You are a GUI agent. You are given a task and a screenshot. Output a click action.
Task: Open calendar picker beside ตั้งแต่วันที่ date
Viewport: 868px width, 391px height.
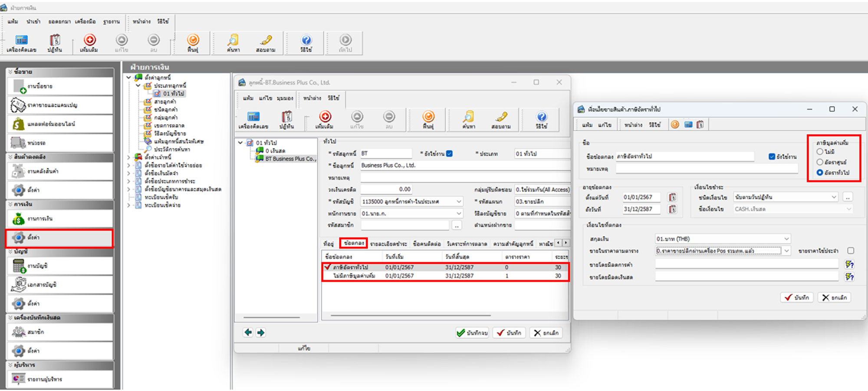pyautogui.click(x=672, y=197)
